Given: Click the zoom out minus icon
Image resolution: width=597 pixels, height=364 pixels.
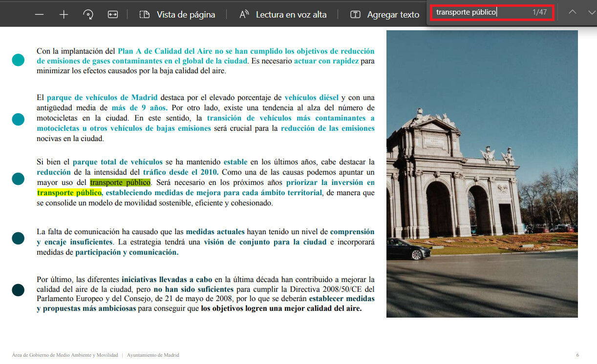Looking at the screenshot, I should (x=40, y=15).
